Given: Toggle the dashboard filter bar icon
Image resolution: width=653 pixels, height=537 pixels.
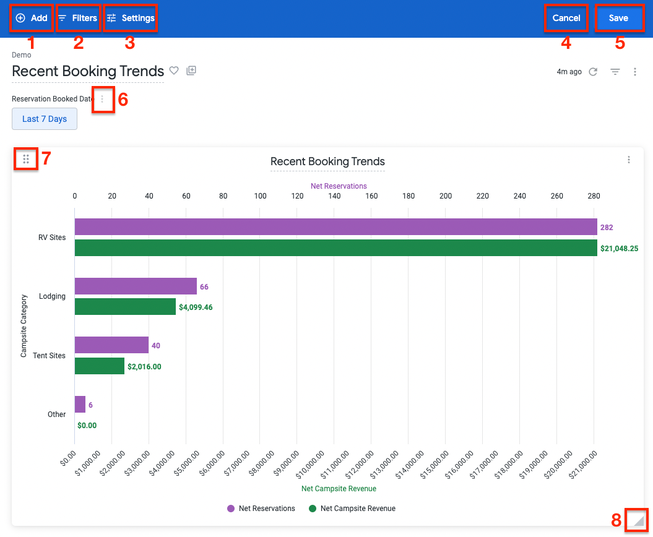Looking at the screenshot, I should (615, 72).
